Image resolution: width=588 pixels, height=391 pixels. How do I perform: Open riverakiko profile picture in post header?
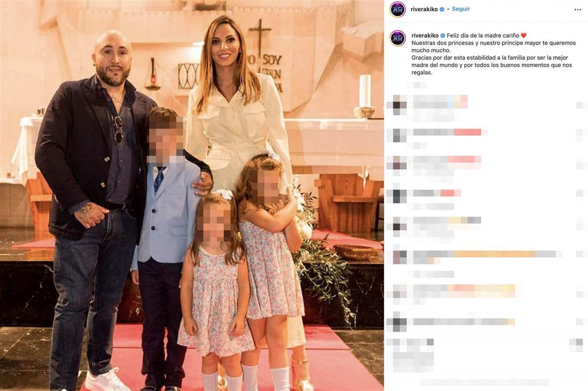point(397,9)
